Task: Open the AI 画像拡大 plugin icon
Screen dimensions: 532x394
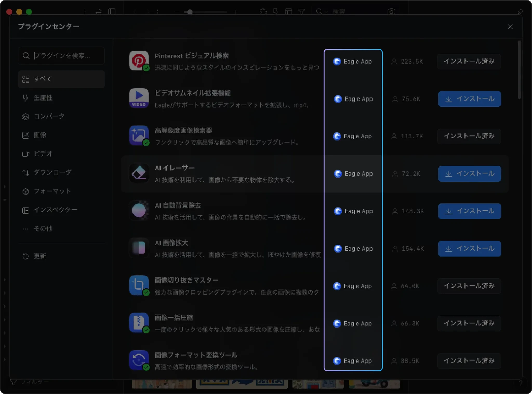Action: coord(139,248)
